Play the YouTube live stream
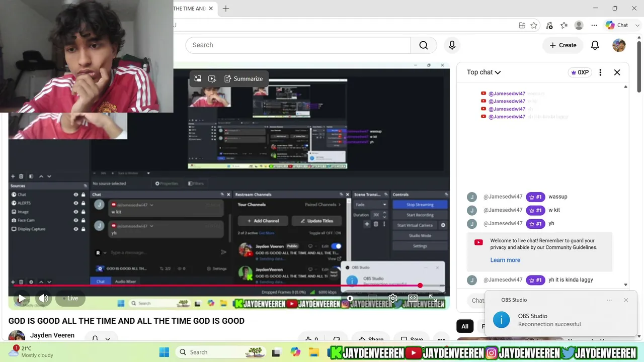644x362 pixels. tap(22, 298)
